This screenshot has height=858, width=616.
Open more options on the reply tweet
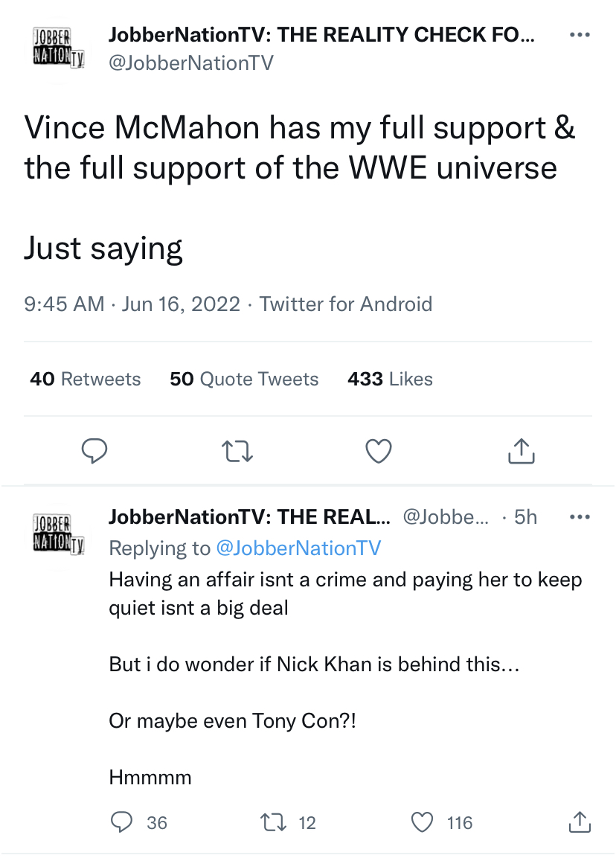(x=579, y=516)
